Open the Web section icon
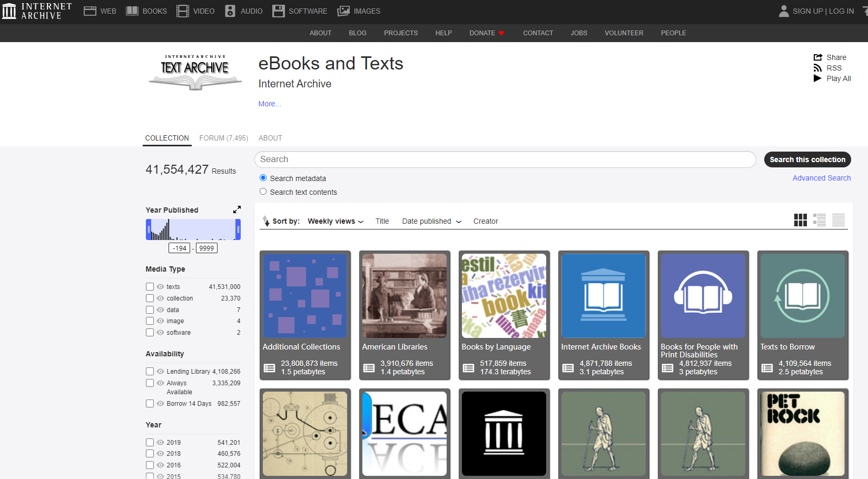The height and width of the screenshot is (479, 868). click(90, 11)
